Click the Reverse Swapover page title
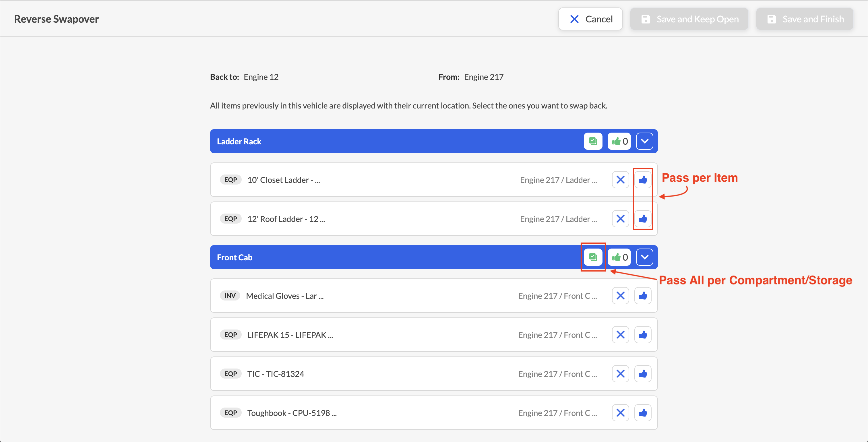 [56, 19]
